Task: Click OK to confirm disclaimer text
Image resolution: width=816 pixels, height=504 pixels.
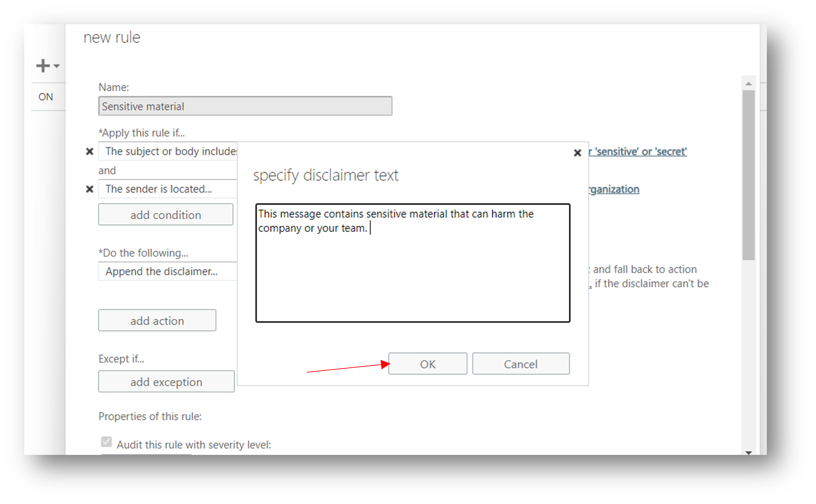Action: pos(428,364)
